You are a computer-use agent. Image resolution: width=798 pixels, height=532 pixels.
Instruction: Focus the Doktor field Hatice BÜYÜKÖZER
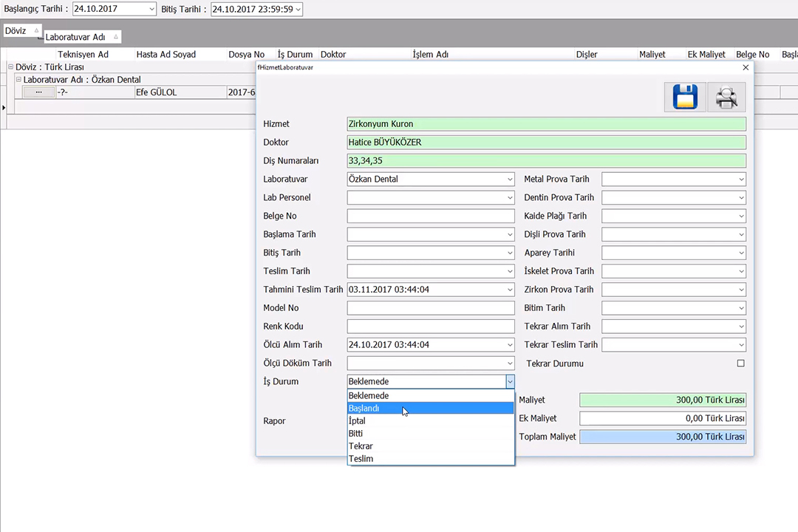point(547,142)
